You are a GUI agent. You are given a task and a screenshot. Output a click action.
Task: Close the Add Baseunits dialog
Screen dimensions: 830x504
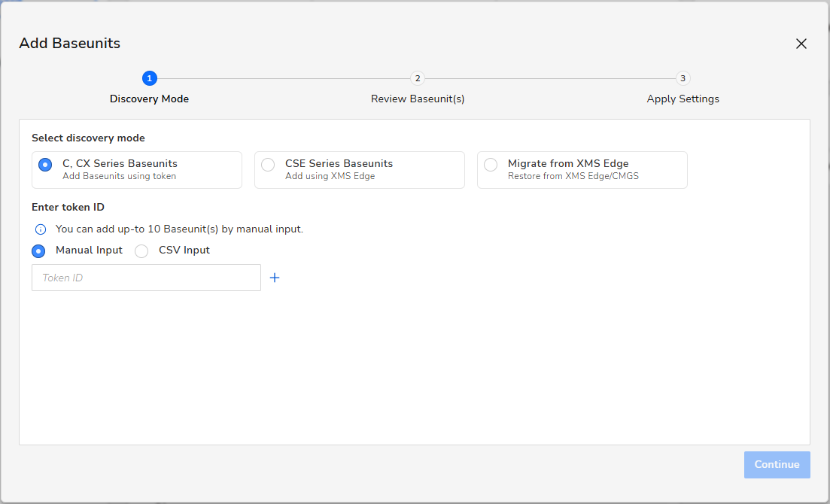[x=801, y=44]
